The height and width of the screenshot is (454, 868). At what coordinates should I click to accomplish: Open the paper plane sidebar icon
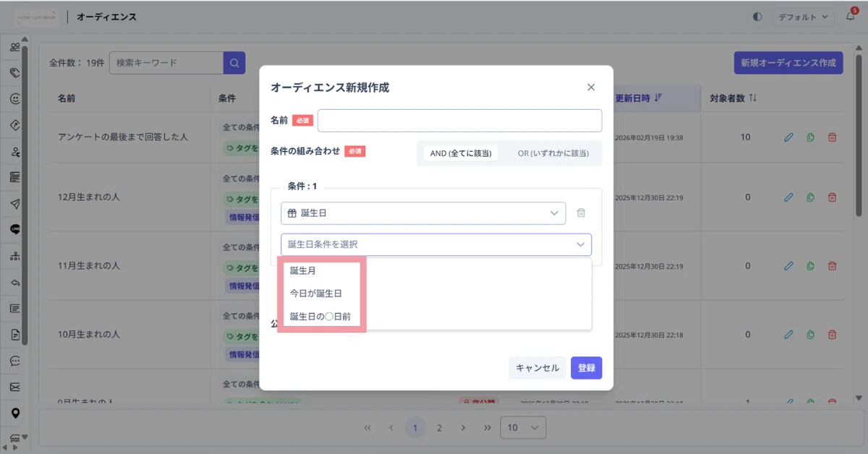click(14, 203)
